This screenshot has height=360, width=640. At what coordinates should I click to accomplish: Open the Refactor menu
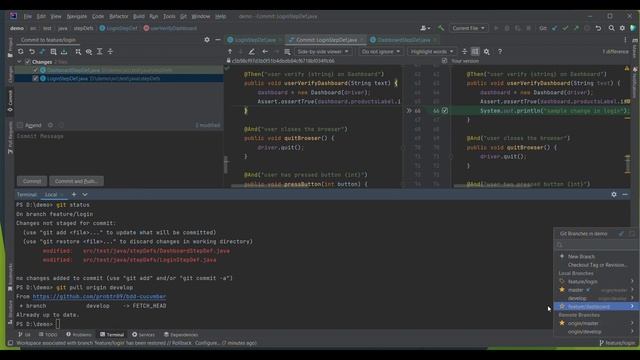[118, 16]
